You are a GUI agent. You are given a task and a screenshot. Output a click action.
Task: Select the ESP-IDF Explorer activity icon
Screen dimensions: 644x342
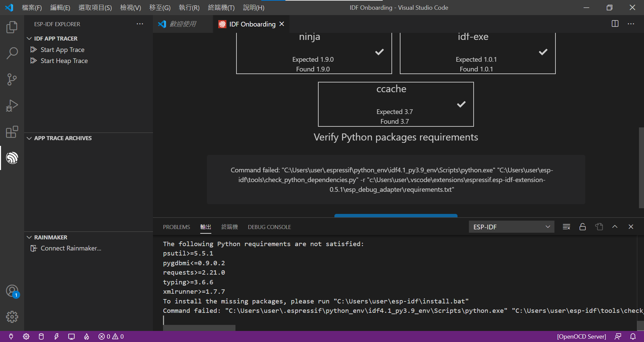[12, 158]
